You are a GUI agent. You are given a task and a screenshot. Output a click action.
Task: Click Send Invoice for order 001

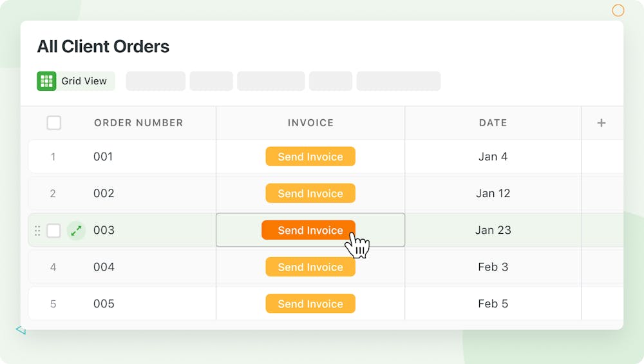[x=310, y=157]
